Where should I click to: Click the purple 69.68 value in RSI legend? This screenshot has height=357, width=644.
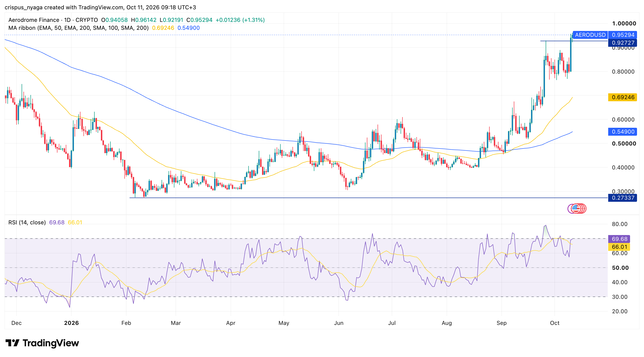pos(57,222)
